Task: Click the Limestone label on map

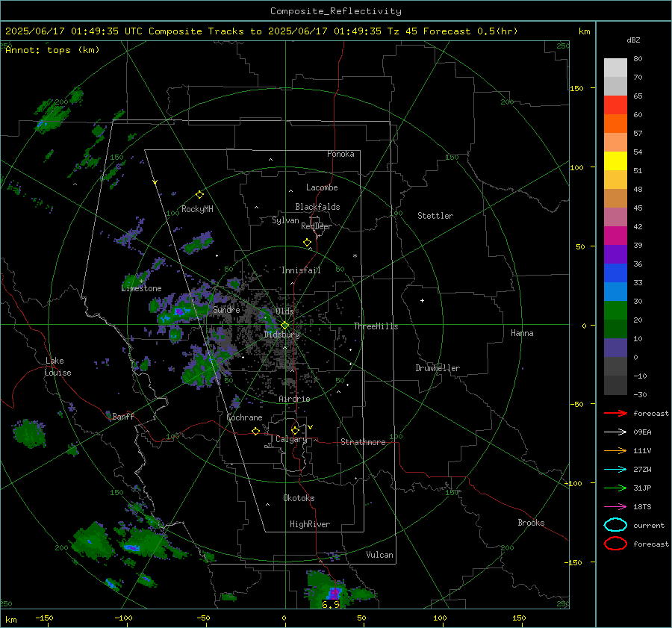Action: tap(141, 288)
